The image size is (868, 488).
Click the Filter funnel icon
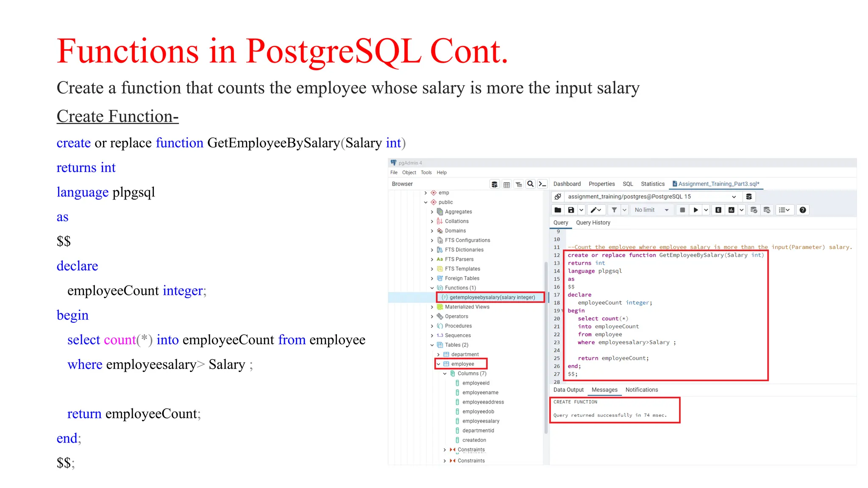click(614, 210)
